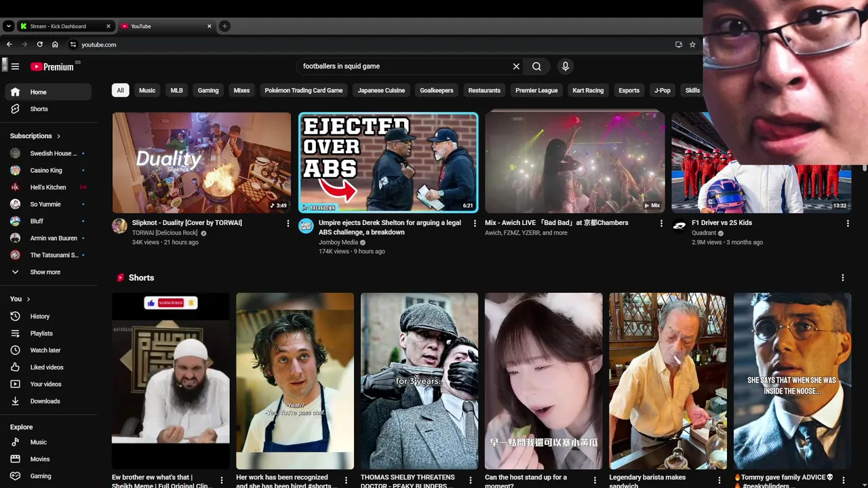Image resolution: width=868 pixels, height=488 pixels.
Task: Click the F1 Driver vs 25 Kids title
Action: pos(722,223)
